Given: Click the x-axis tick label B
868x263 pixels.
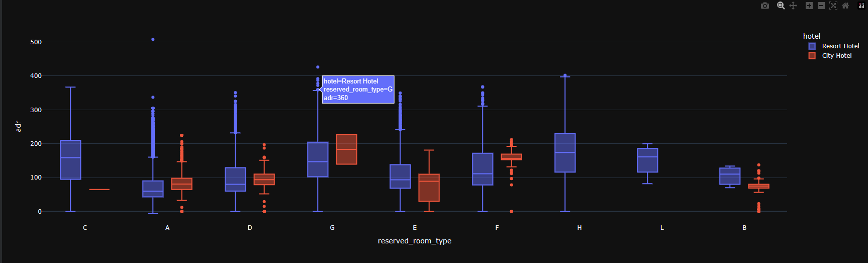Looking at the screenshot, I should pos(744,228).
